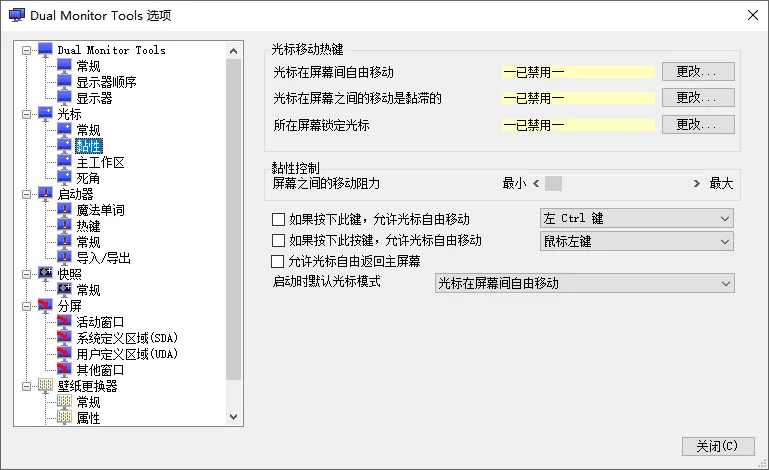Collapse the 壁纸更换器 tree branch
Viewport: 769px width, 470px height.
26,386
